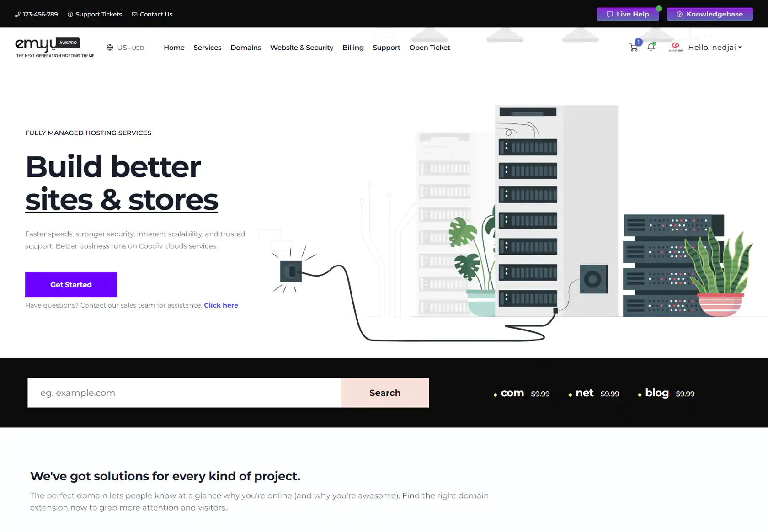Open the Billing menu
768x532 pixels.
(353, 48)
